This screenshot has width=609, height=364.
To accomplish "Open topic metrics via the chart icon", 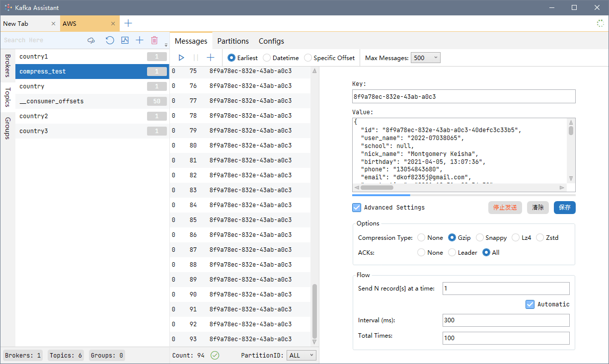I will pyautogui.click(x=125, y=40).
